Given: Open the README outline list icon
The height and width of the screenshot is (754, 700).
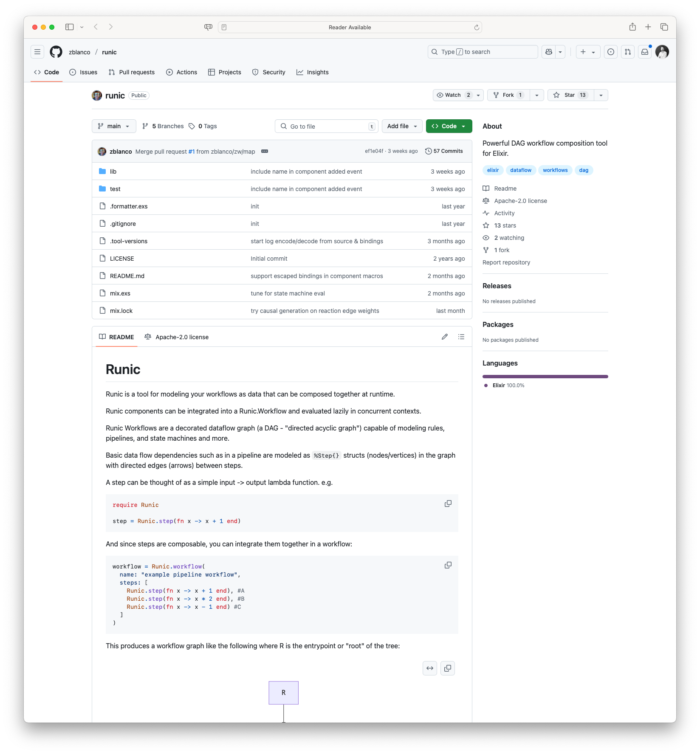Looking at the screenshot, I should pyautogui.click(x=461, y=337).
